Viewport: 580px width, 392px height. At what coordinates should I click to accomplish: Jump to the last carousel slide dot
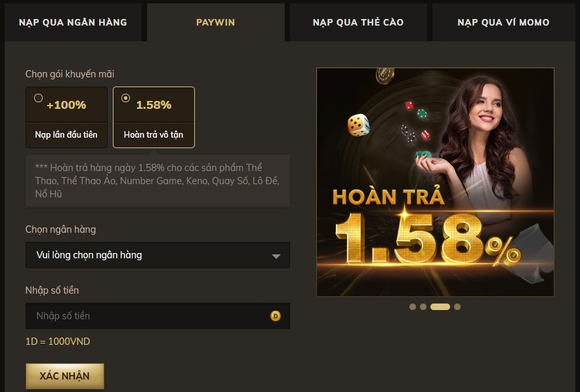[457, 307]
